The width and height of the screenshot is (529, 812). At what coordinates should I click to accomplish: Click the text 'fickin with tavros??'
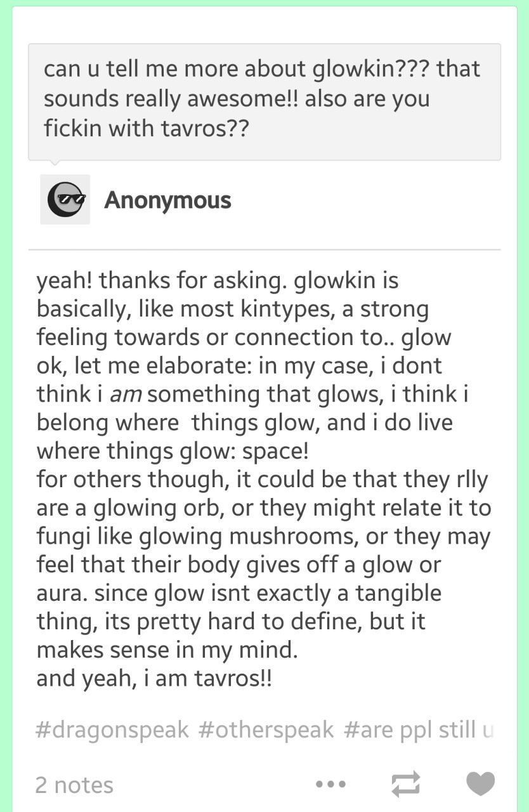click(x=145, y=128)
